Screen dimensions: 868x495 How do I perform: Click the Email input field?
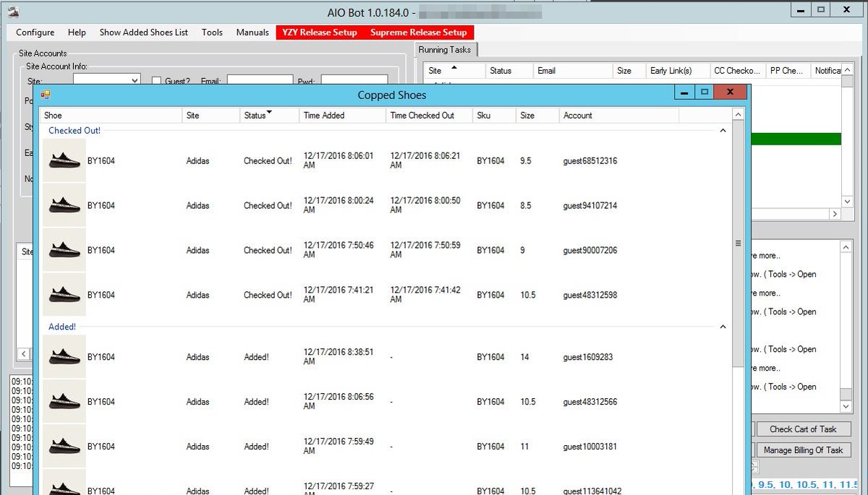pos(259,81)
